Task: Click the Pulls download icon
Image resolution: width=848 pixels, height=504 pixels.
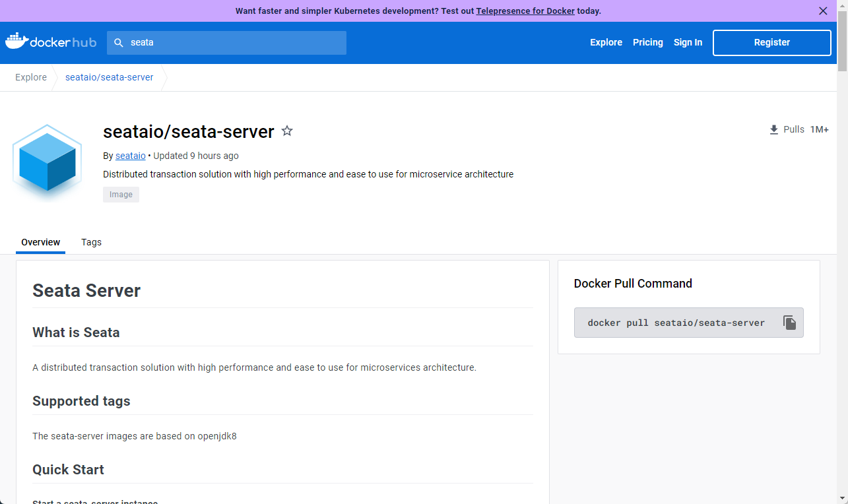Action: click(x=774, y=130)
